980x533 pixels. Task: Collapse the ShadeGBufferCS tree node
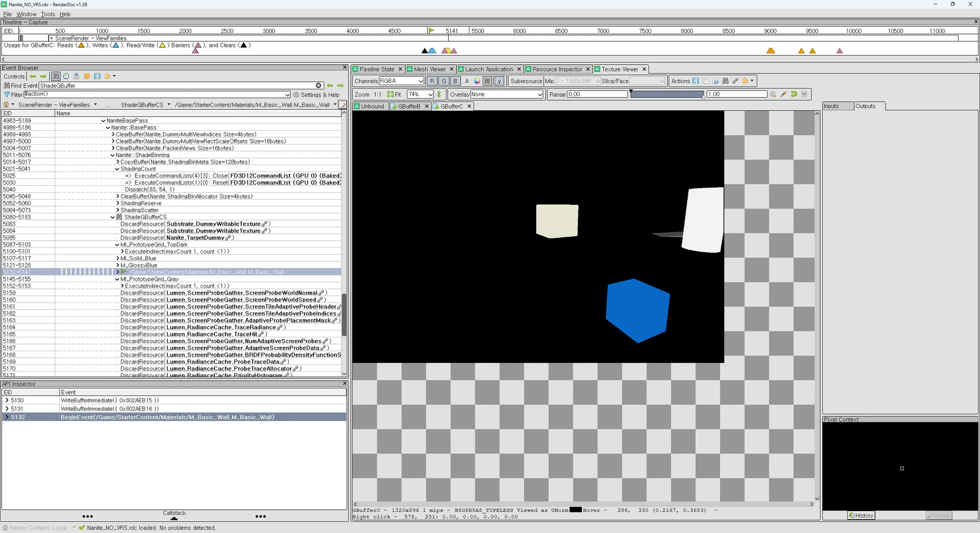click(113, 217)
